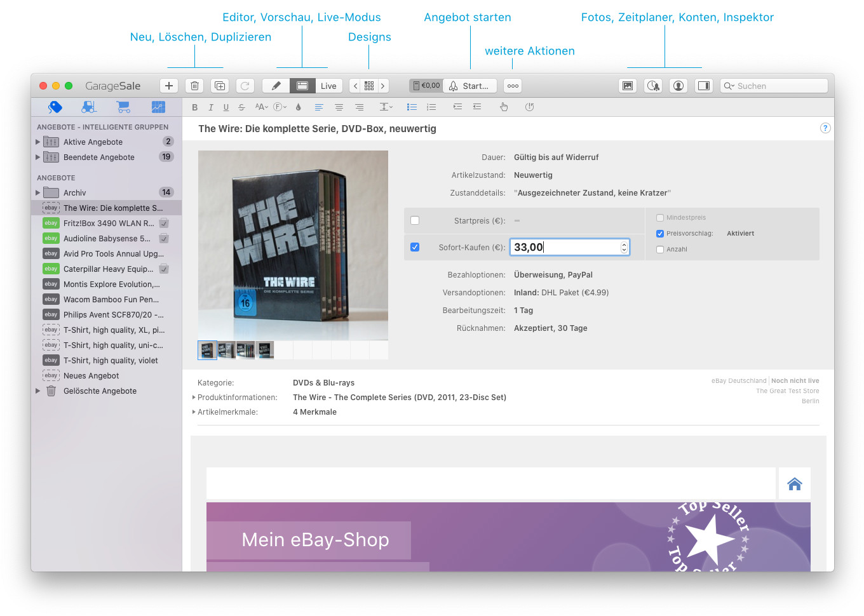This screenshot has width=864, height=616.
Task: Select the blue price-tag listings section
Action: coord(55,107)
